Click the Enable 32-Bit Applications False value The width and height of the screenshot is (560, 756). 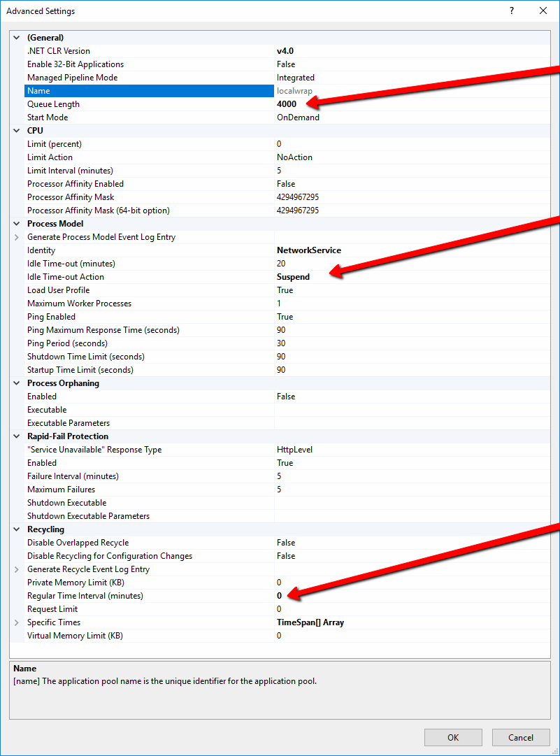pos(286,64)
